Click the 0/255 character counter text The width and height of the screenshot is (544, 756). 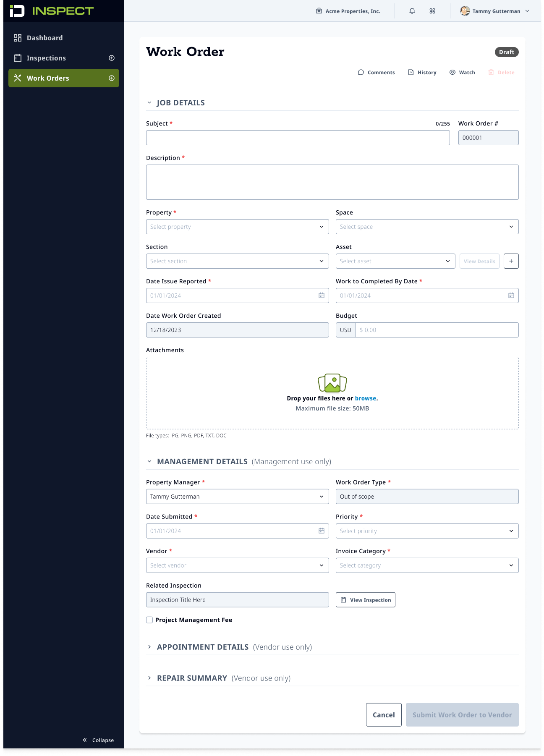pyautogui.click(x=443, y=124)
